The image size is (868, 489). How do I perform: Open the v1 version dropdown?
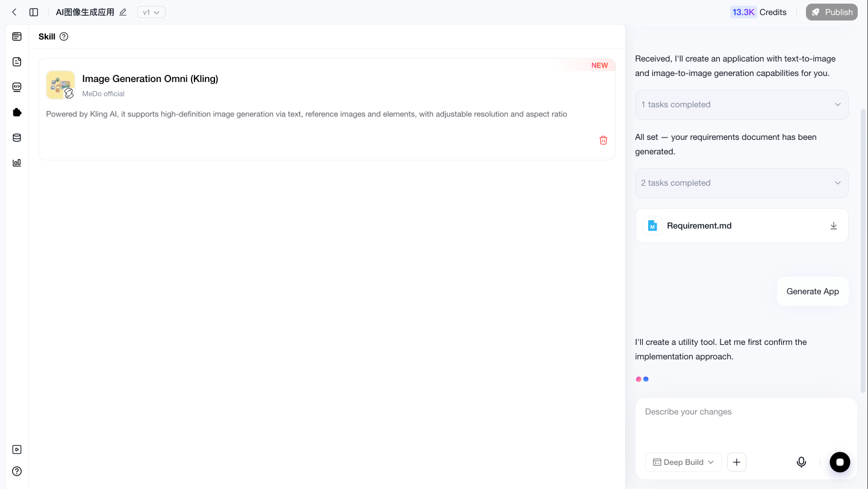tap(151, 12)
